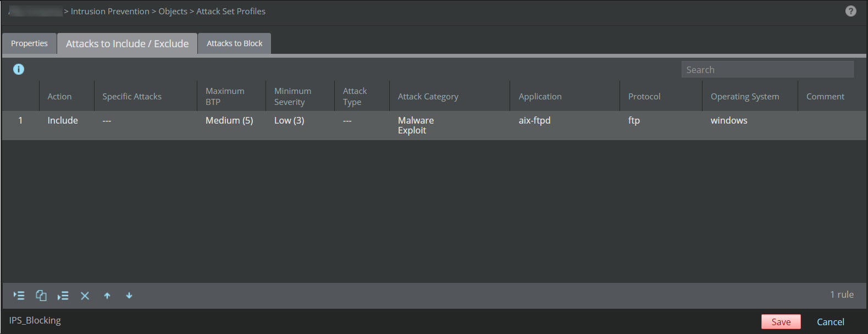Image resolution: width=868 pixels, height=334 pixels.
Task: Click the Attack Type column header
Action: (362, 96)
